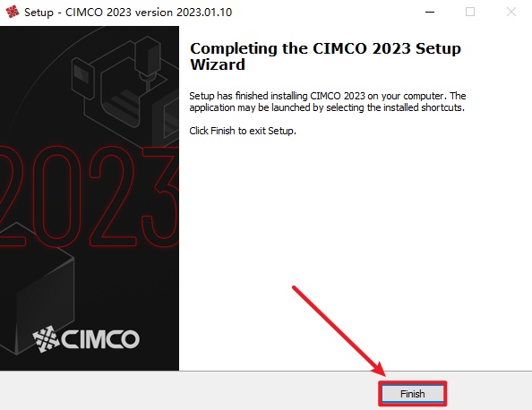Click the first red digit 2 of the banner
This screenshot has height=410, width=532.
tap(12, 197)
